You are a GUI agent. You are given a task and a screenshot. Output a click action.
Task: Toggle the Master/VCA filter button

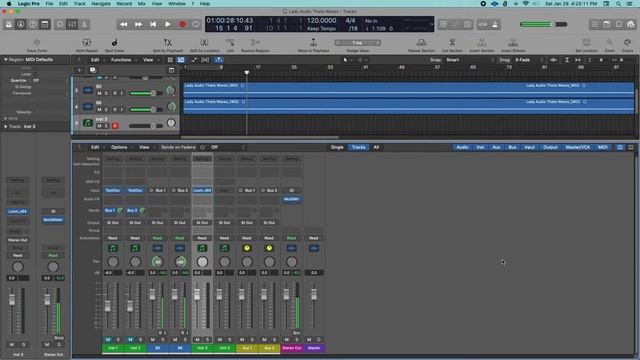point(578,147)
